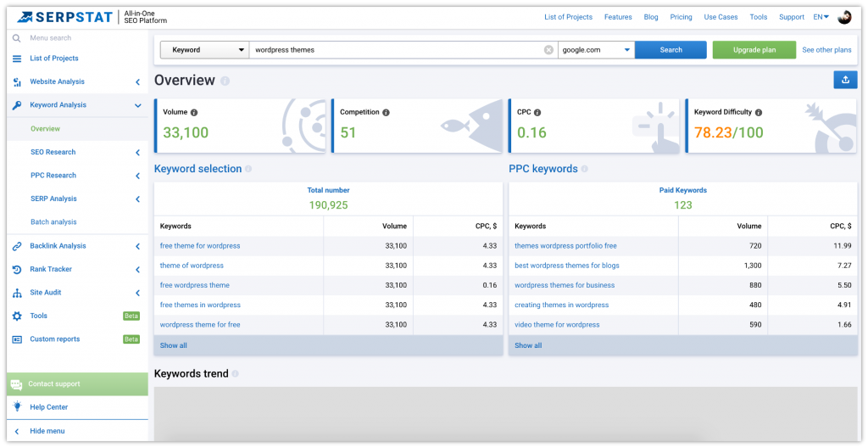Click the Hide menu control
Image resolution: width=868 pixels, height=448 pixels.
47,431
